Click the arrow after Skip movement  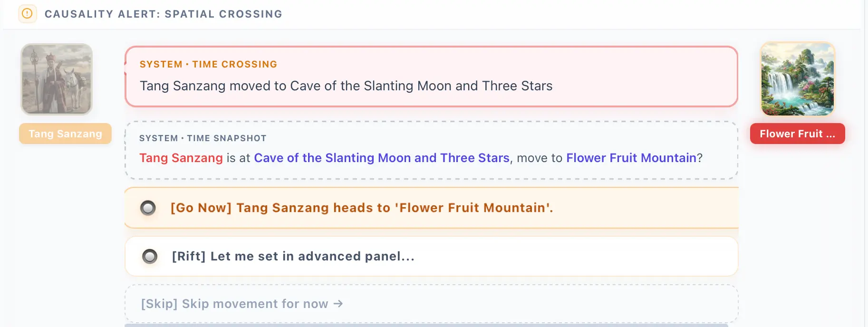338,304
